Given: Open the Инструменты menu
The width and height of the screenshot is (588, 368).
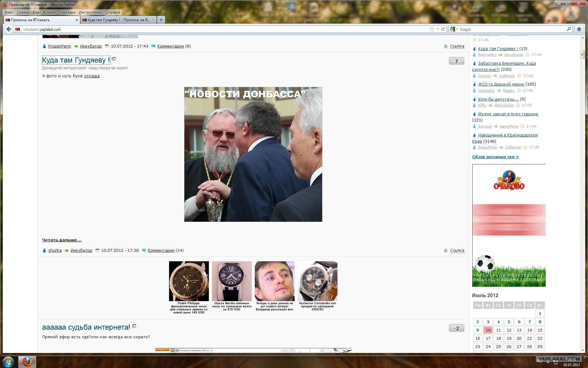Looking at the screenshot, I should tap(90, 12).
